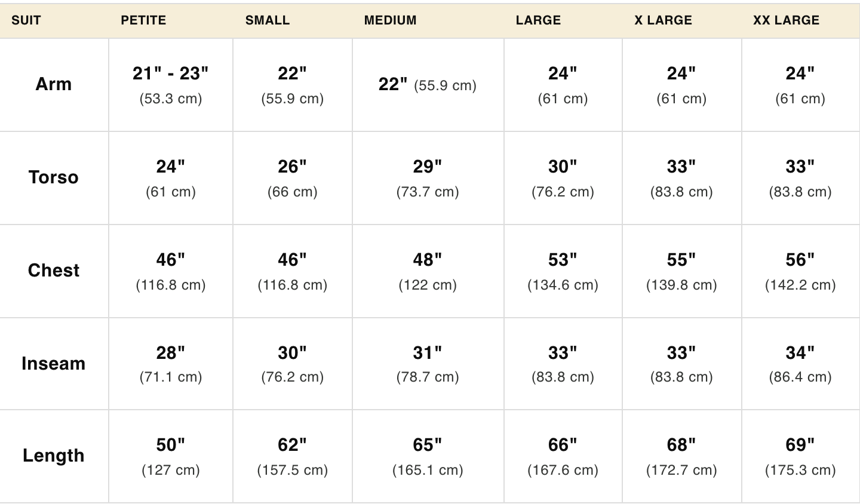Viewport: 860px width, 504px height.
Task: Select the Length row label
Action: click(54, 456)
